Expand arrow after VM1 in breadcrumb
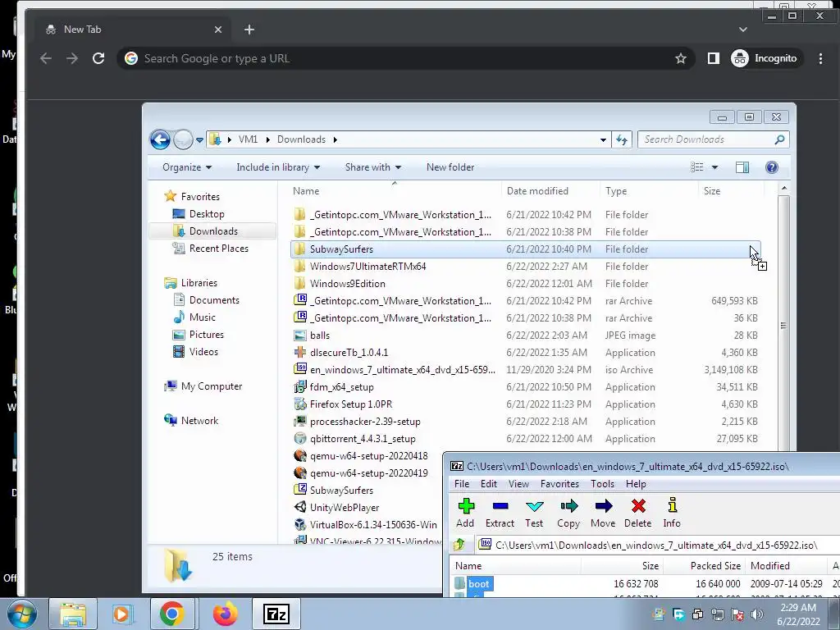Viewport: 840px width, 630px height. click(x=267, y=139)
